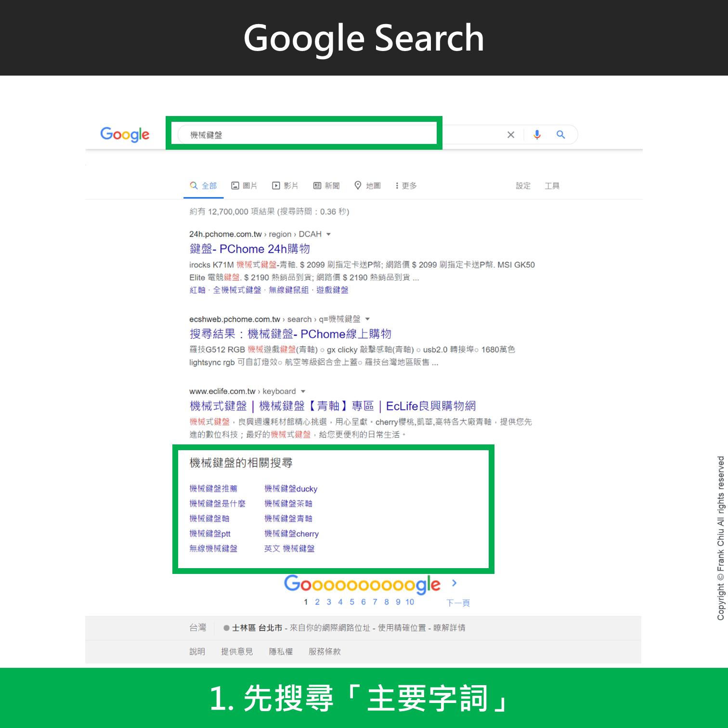728x728 pixels.
Task: Switch to the 影片 videos tab
Action: (x=285, y=186)
